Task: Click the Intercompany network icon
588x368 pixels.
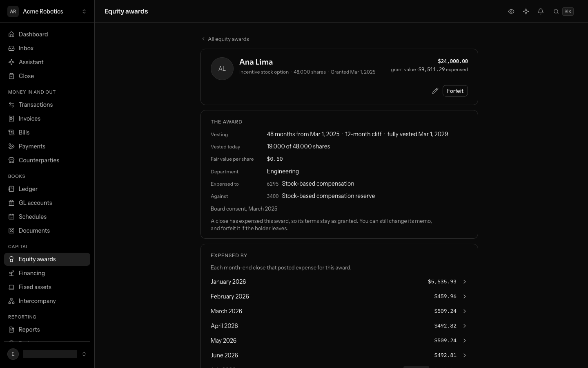Action: pos(11,301)
